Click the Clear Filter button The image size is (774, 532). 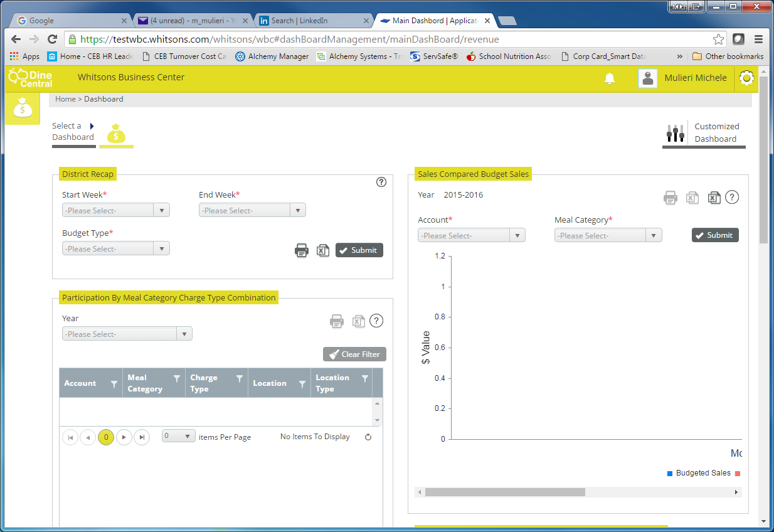354,354
